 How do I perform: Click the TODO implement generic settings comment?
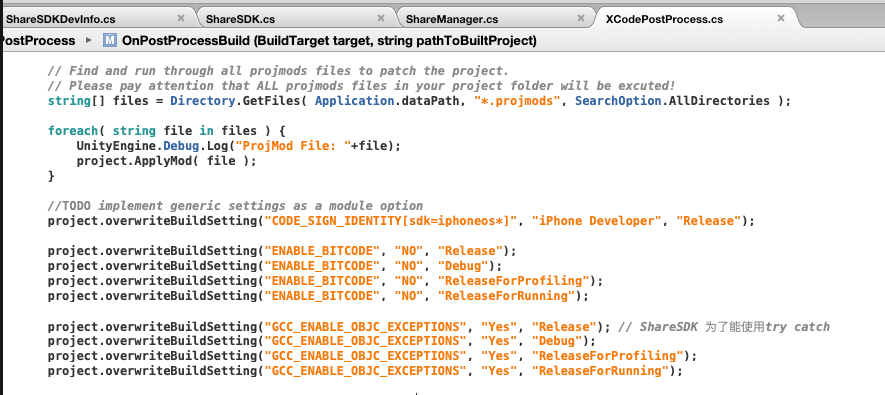(x=235, y=205)
